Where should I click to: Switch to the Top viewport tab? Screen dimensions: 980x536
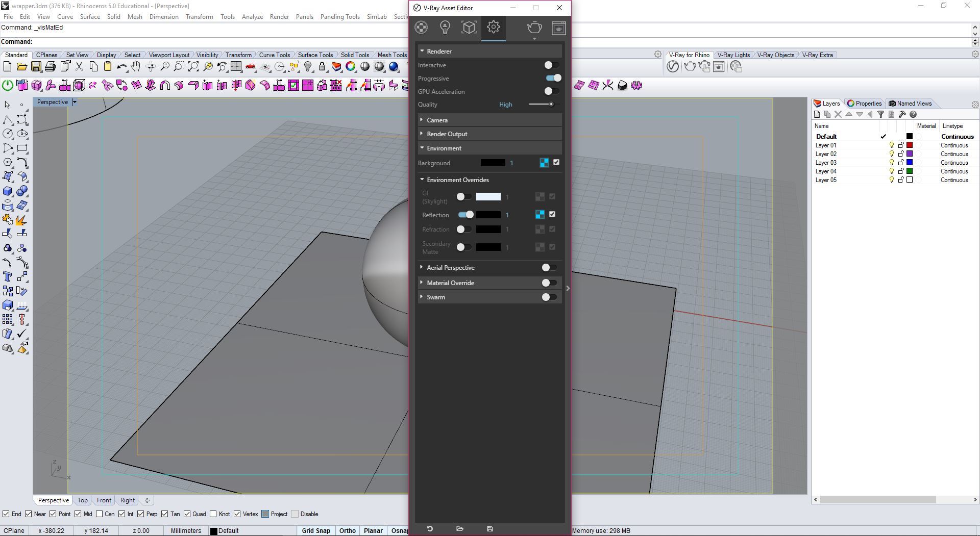(82, 500)
